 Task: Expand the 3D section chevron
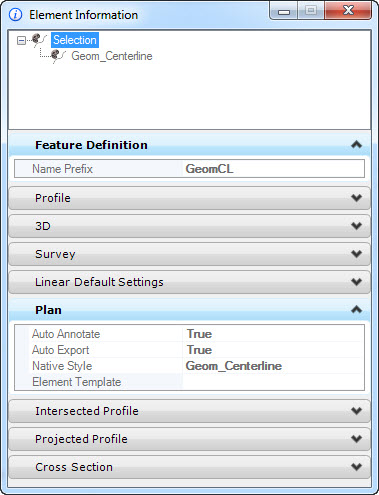pos(356,226)
